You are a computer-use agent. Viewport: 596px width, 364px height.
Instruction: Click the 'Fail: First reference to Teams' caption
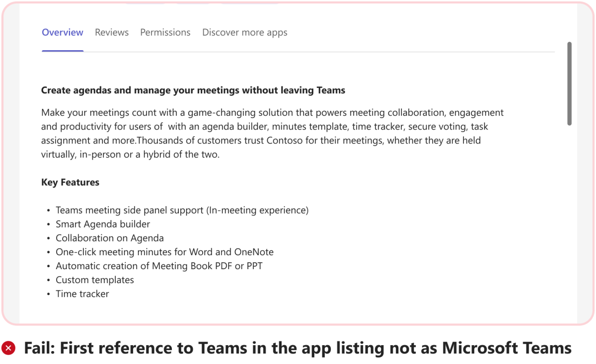pyautogui.click(x=298, y=348)
